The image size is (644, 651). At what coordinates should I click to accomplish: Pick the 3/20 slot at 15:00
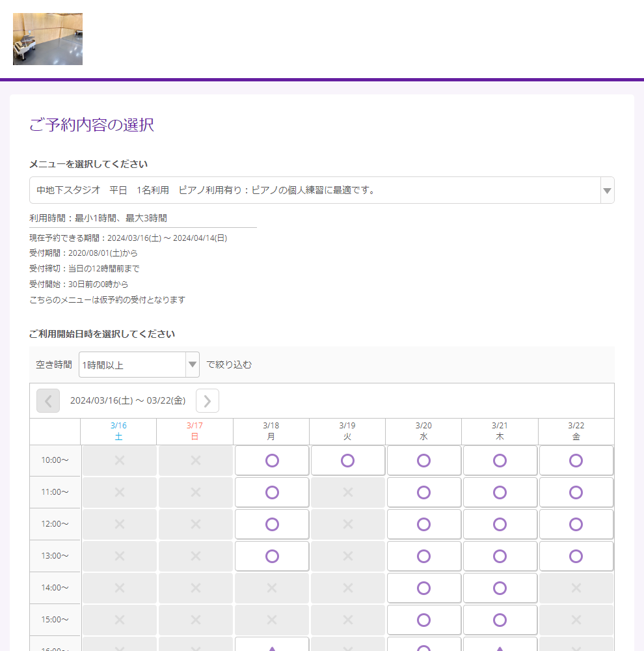click(423, 619)
